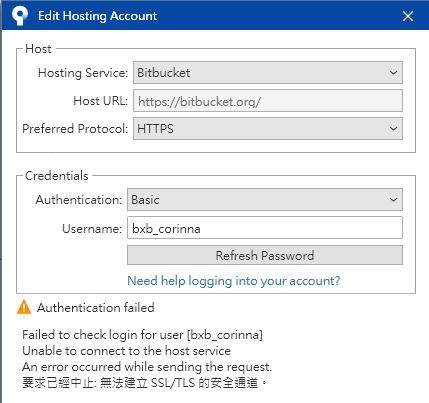The width and height of the screenshot is (429, 403).
Task: Expand the Authentication dropdown arrow
Action: pos(393,199)
